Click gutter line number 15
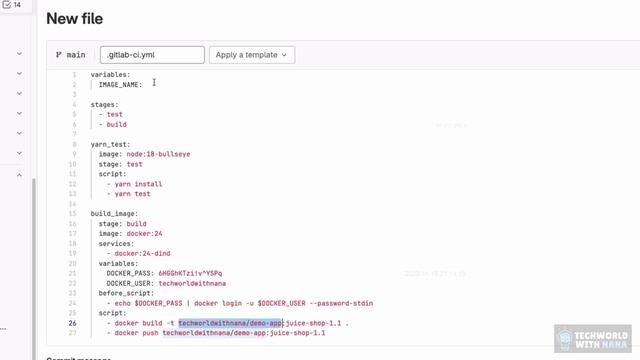This screenshot has height=360, width=640. [73, 214]
